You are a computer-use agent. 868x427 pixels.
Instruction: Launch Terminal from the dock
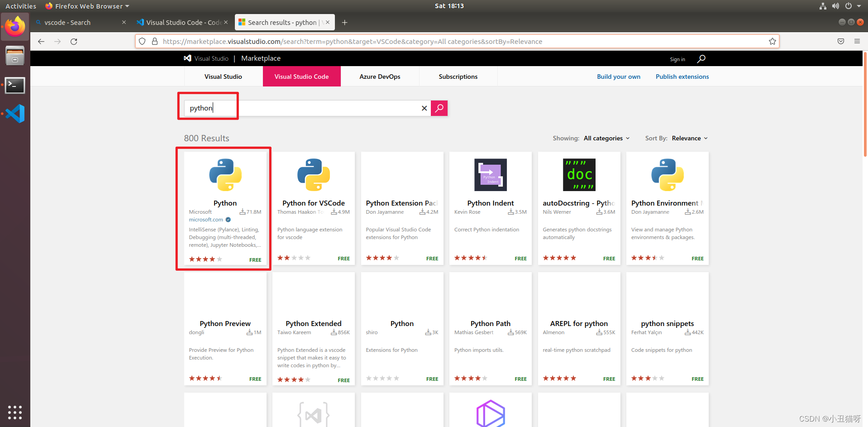pos(15,85)
